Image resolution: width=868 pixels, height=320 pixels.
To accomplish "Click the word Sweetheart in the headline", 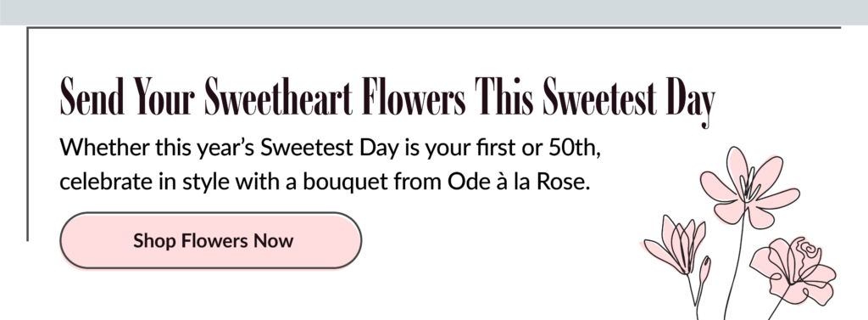I will click(x=278, y=97).
